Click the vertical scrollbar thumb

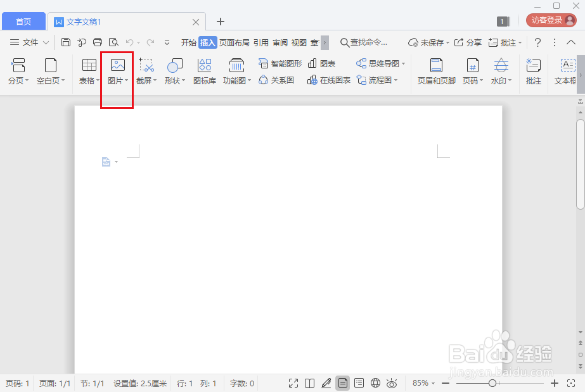point(580,164)
